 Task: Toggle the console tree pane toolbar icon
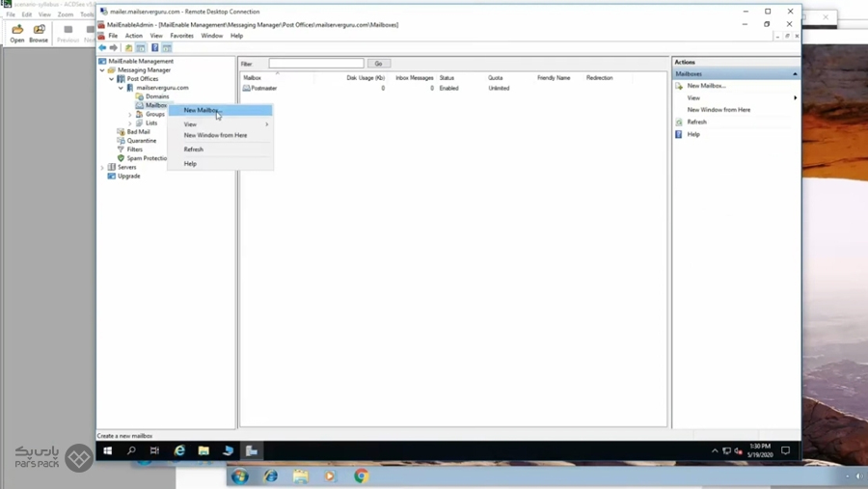141,48
